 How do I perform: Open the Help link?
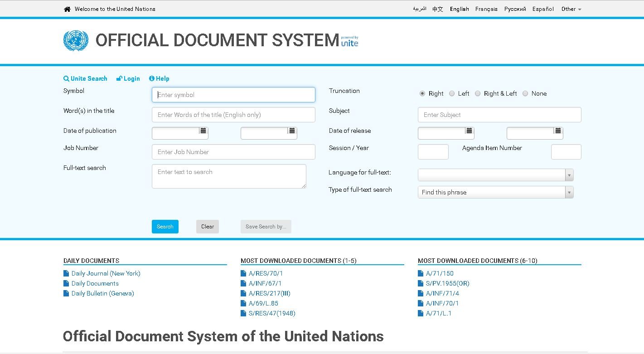tap(159, 78)
